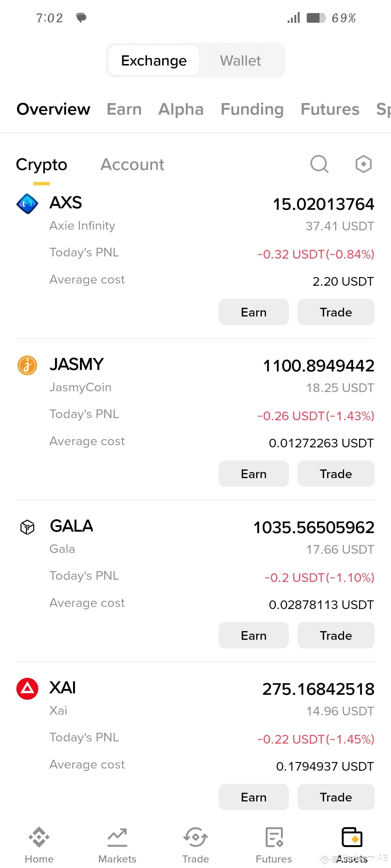The height and width of the screenshot is (868, 391).
Task: Click Trade button for GALA
Action: click(336, 635)
